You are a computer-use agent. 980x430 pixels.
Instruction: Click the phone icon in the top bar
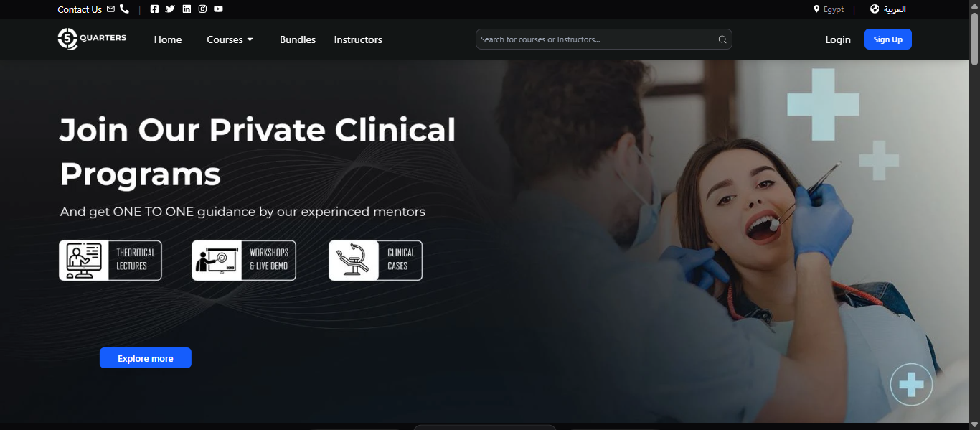click(124, 9)
